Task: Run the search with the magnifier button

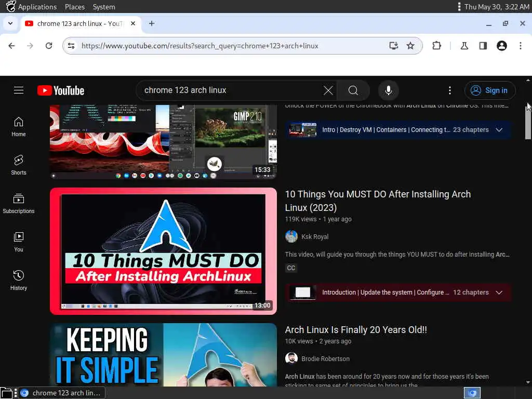Action: tap(353, 90)
